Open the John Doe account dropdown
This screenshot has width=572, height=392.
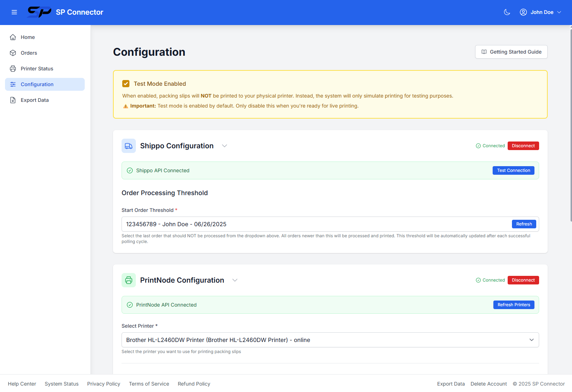(541, 12)
